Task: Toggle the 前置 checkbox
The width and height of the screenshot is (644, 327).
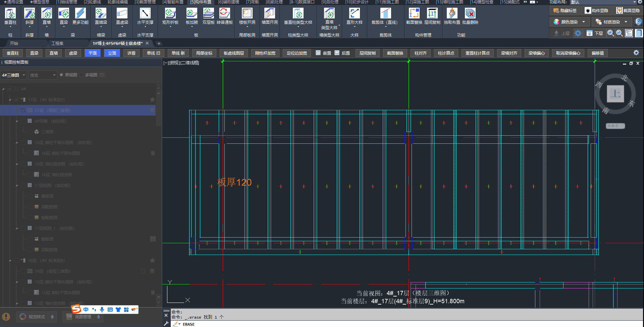Action: click(318, 53)
